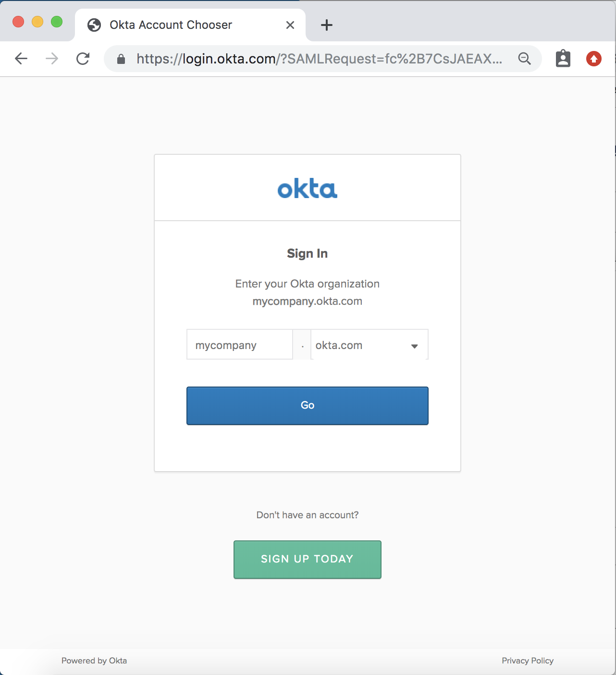
Task: Click the yellow minimize window button
Action: tap(37, 22)
